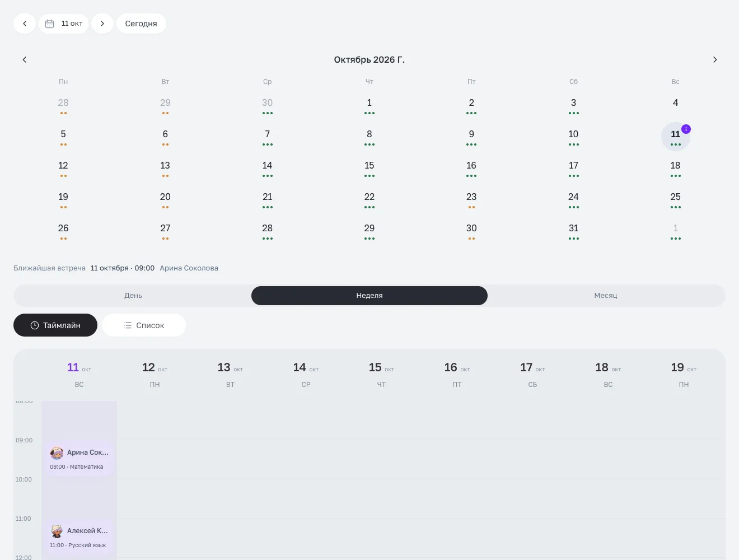This screenshot has width=739, height=560.
Task: Click the 18 окт ВС column header
Action: (x=608, y=375)
